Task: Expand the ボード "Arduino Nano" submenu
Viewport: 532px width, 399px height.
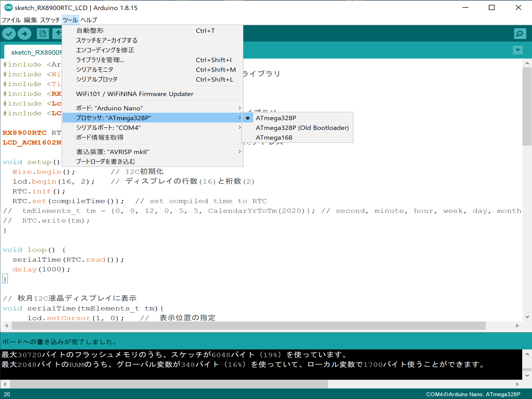Action: tap(109, 108)
